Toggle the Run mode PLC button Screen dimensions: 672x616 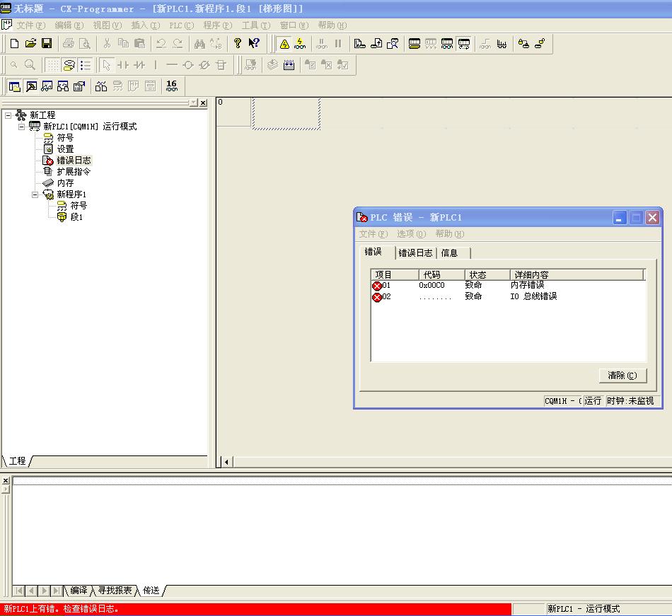[464, 44]
